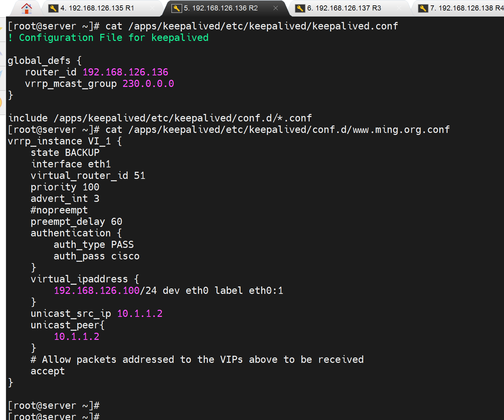Screen dimensions: 504x420
Task: Click the "state BACKUP" line in the terminal
Action: [65, 153]
